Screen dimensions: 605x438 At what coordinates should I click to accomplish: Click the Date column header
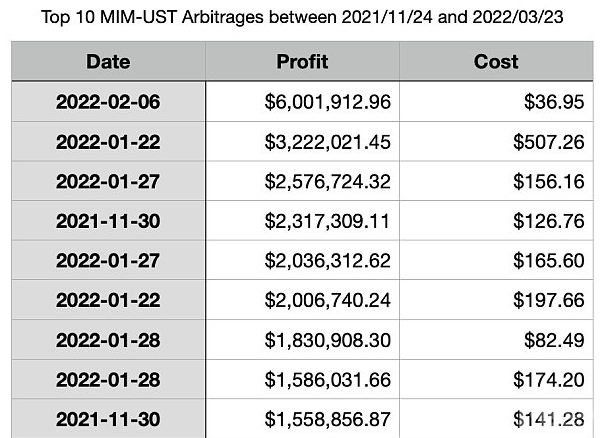click(x=108, y=62)
